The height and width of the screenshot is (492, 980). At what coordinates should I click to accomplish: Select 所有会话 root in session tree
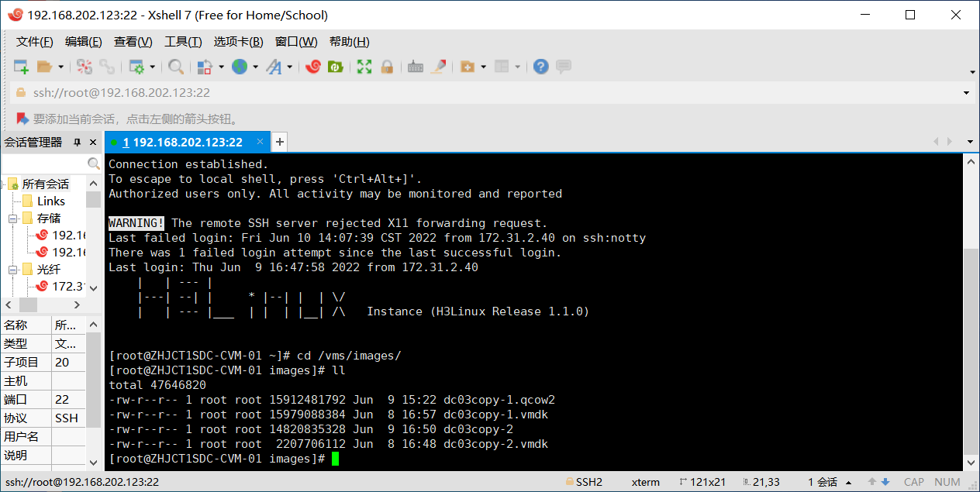click(x=45, y=184)
